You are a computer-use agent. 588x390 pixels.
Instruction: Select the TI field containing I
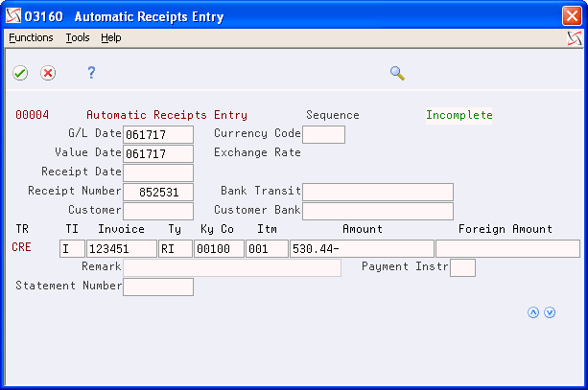coord(72,249)
